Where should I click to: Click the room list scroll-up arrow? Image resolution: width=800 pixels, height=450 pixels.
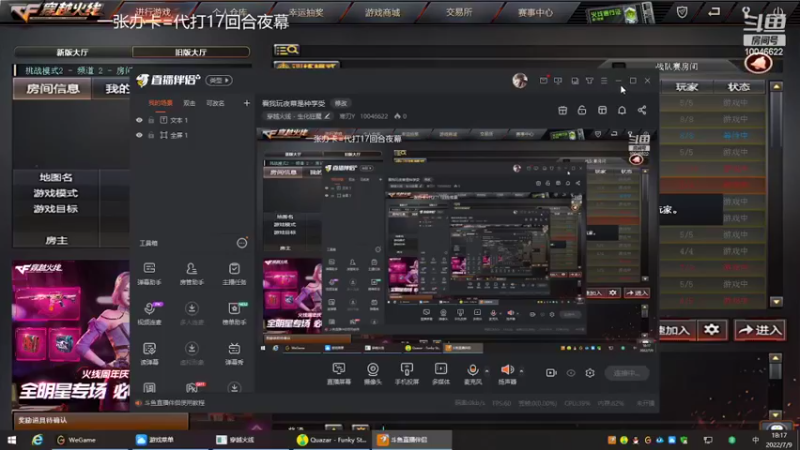[x=776, y=87]
